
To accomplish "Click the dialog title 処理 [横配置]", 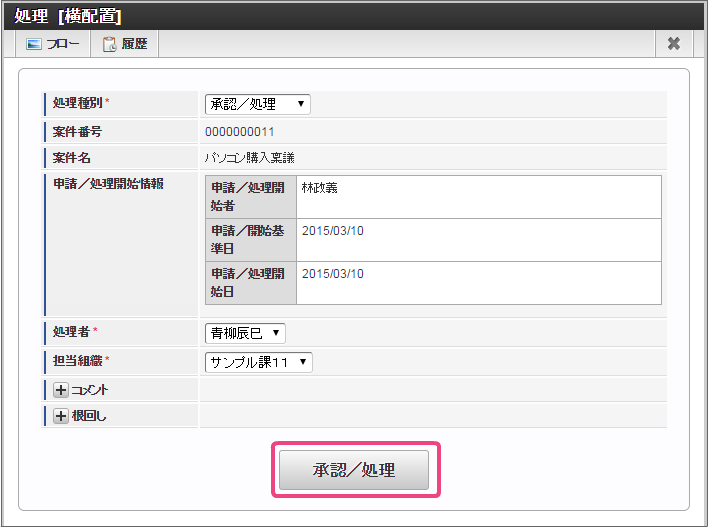I will 68,15.
